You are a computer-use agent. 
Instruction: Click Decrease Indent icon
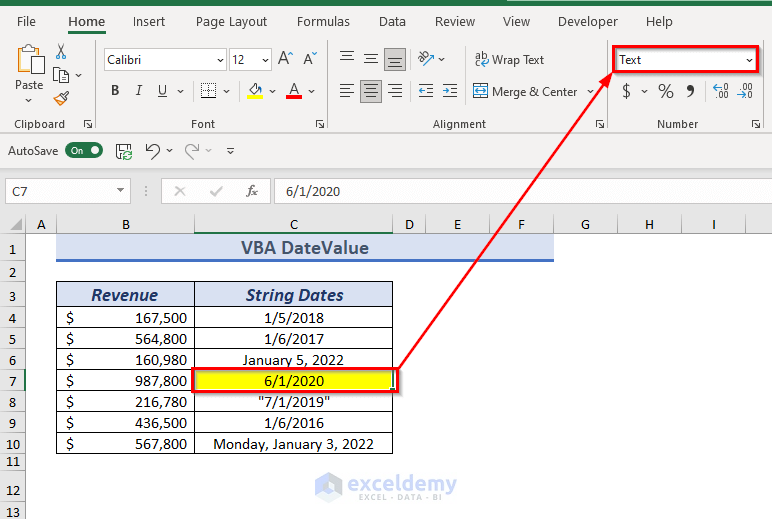click(x=426, y=91)
